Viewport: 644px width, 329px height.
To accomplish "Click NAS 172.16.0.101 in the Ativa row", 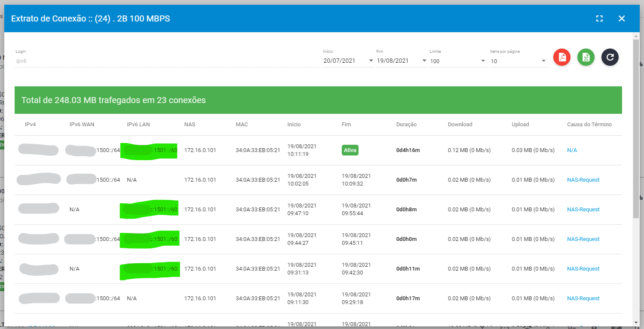I will tap(200, 150).
